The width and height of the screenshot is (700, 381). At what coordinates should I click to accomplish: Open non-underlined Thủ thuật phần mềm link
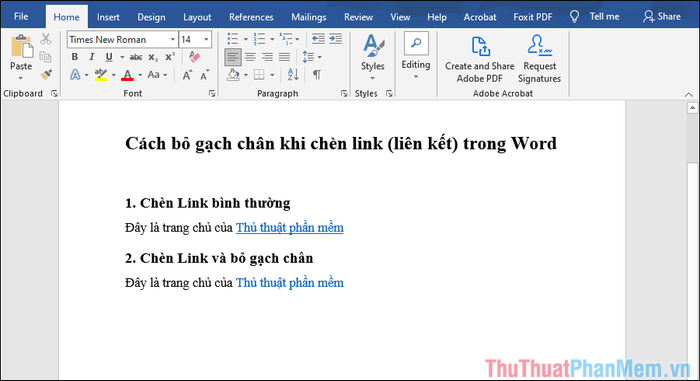(289, 282)
